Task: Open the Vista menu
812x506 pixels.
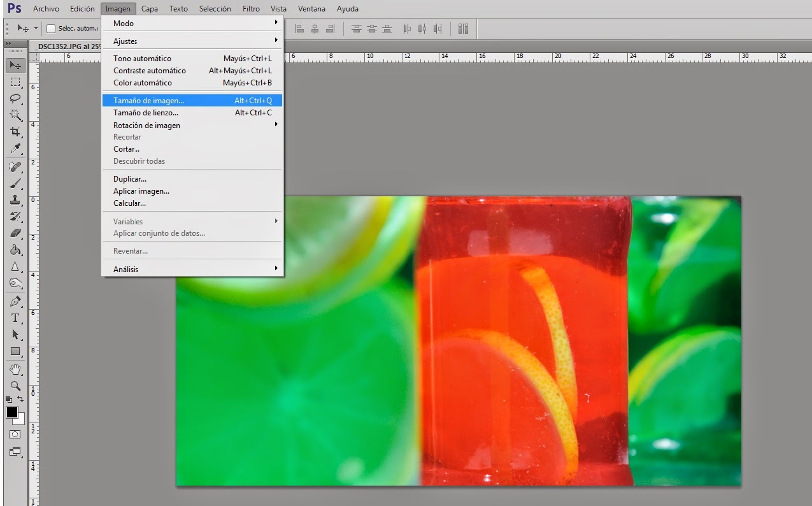Action: point(278,9)
